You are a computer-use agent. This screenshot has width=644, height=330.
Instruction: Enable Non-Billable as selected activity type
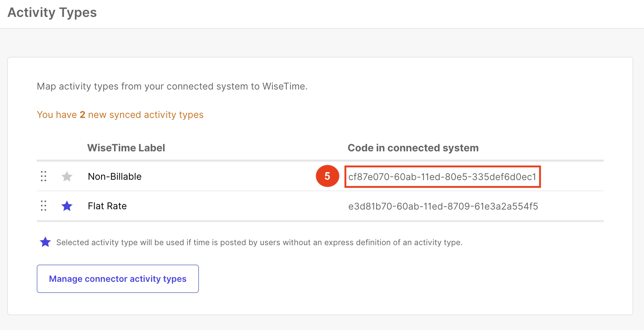[67, 177]
